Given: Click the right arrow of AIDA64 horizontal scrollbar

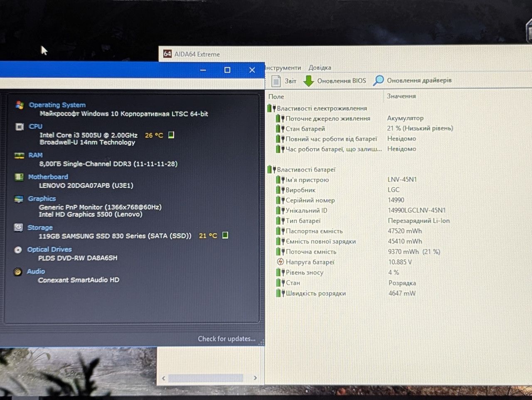Looking at the screenshot, I should point(255,378).
